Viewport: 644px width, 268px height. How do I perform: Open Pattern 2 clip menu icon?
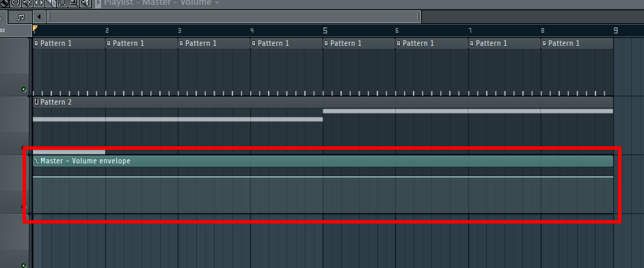click(x=36, y=102)
